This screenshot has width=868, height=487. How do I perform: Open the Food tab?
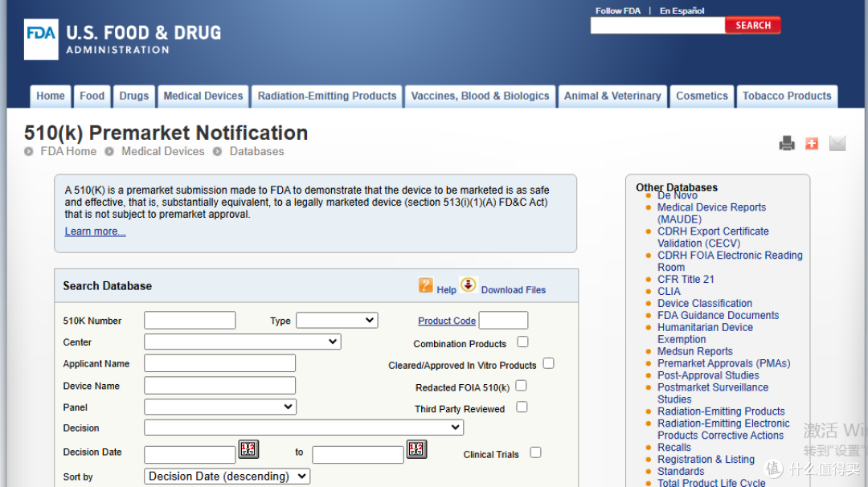[x=92, y=96]
